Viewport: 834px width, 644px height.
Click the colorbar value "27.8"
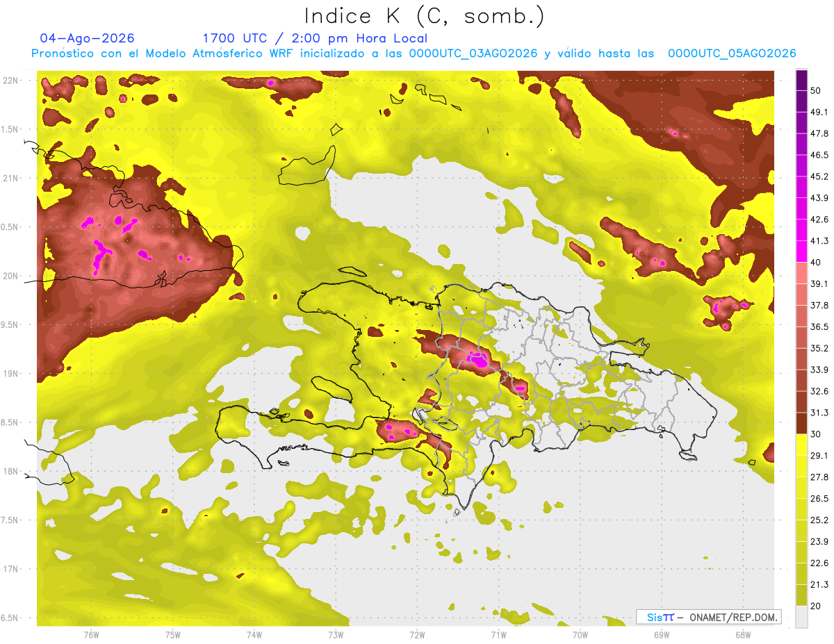pos(819,477)
